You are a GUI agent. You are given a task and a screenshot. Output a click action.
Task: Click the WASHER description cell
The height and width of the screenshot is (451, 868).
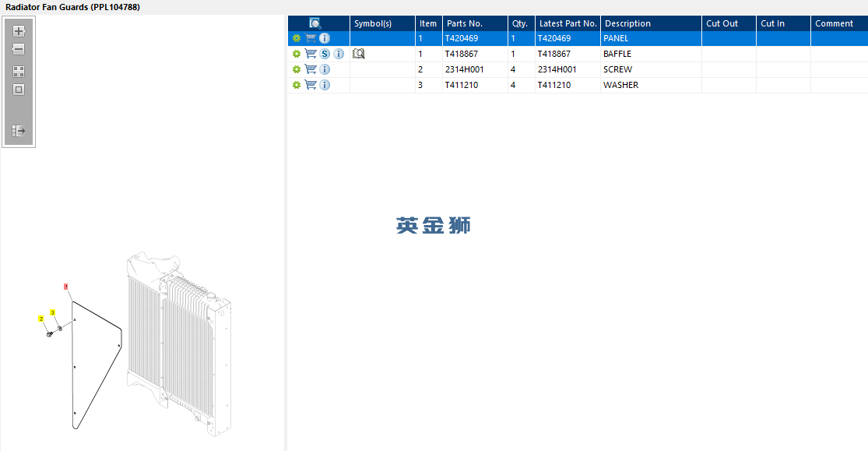[651, 85]
